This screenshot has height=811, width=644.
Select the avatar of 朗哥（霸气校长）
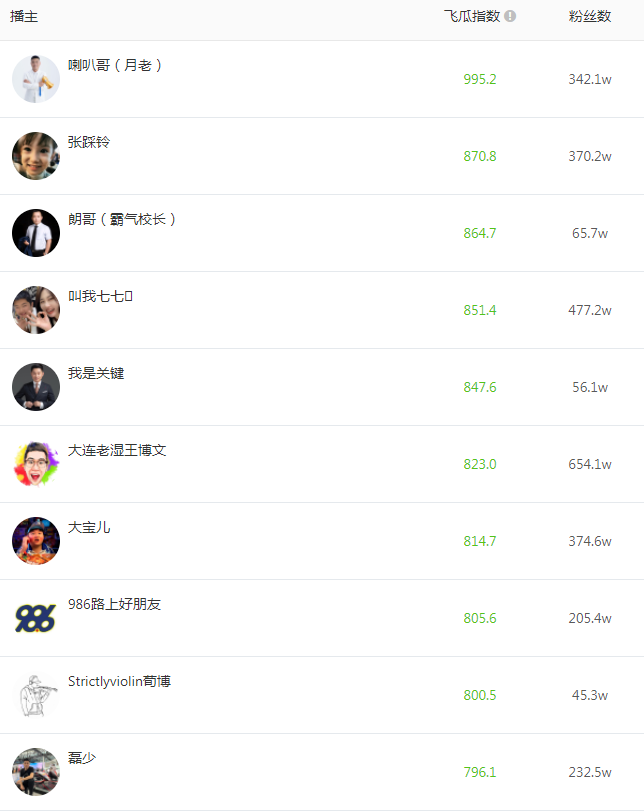pyautogui.click(x=36, y=233)
